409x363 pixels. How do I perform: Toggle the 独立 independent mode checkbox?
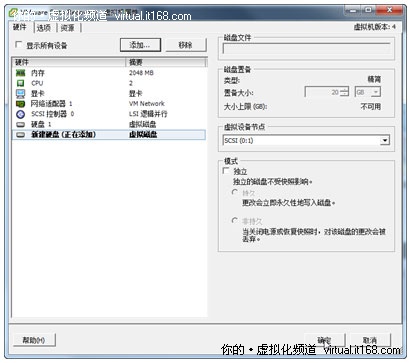pyautogui.click(x=226, y=171)
